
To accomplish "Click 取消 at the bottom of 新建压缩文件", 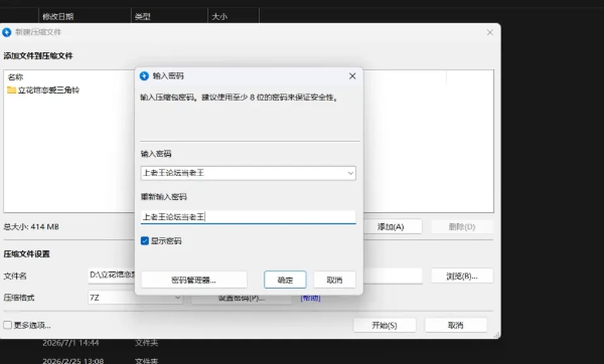I will [x=456, y=325].
